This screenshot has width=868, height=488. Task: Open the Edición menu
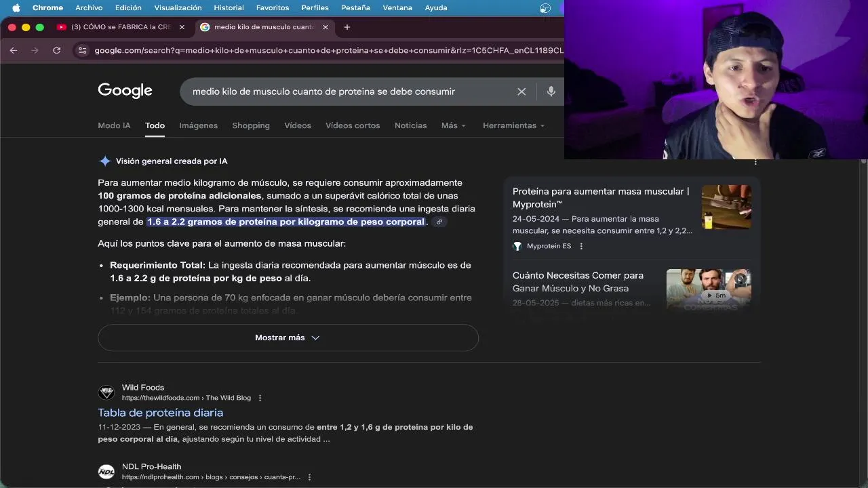(x=128, y=7)
